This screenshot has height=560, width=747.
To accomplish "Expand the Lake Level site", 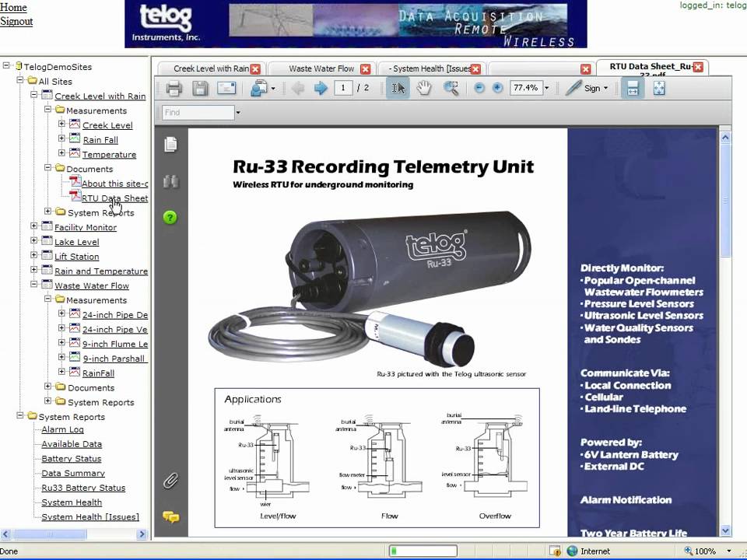I will pos(33,240).
